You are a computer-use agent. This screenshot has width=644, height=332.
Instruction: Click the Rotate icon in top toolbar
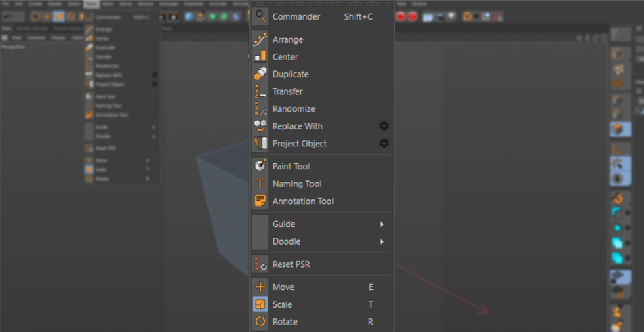(71, 16)
